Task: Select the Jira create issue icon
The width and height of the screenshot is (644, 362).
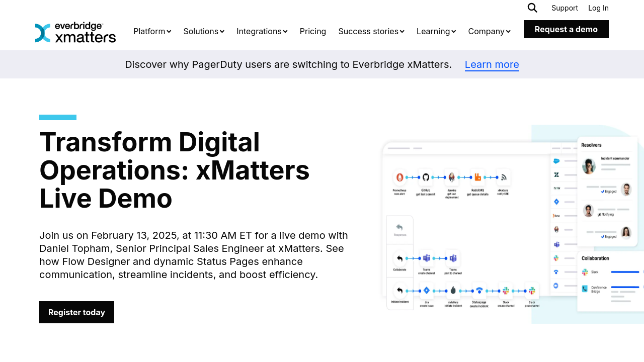Action: coord(427,290)
